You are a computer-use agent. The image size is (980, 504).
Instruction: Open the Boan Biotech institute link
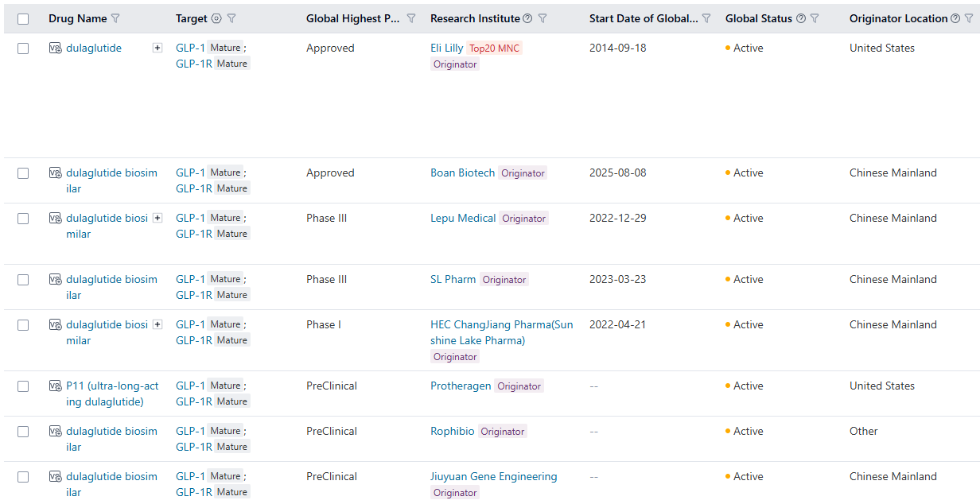point(462,173)
